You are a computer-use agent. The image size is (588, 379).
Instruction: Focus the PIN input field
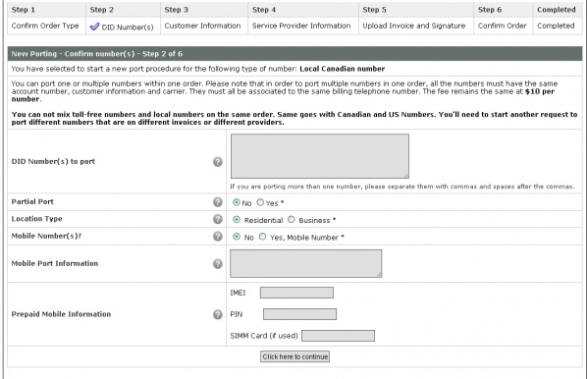299,314
